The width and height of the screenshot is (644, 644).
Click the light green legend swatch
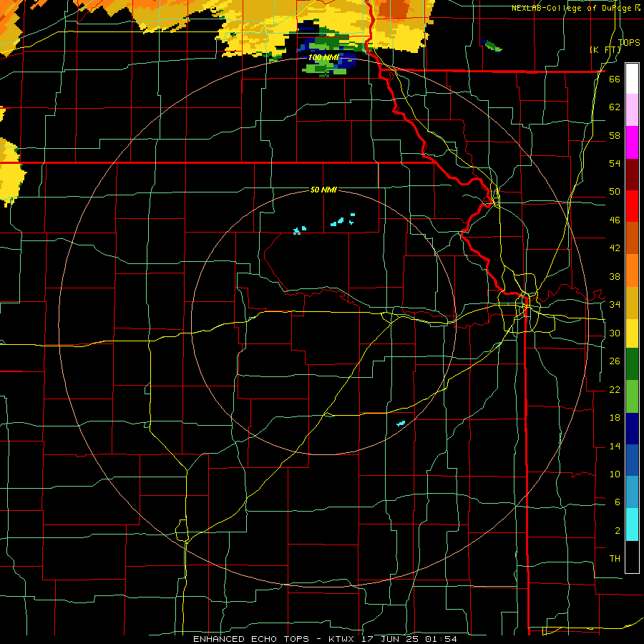click(x=632, y=396)
